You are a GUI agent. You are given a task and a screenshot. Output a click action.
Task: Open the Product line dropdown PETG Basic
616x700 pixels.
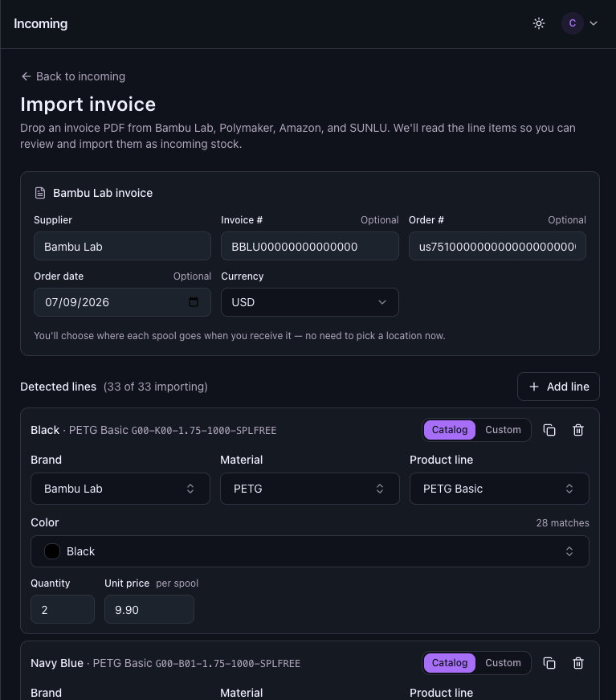(500, 489)
